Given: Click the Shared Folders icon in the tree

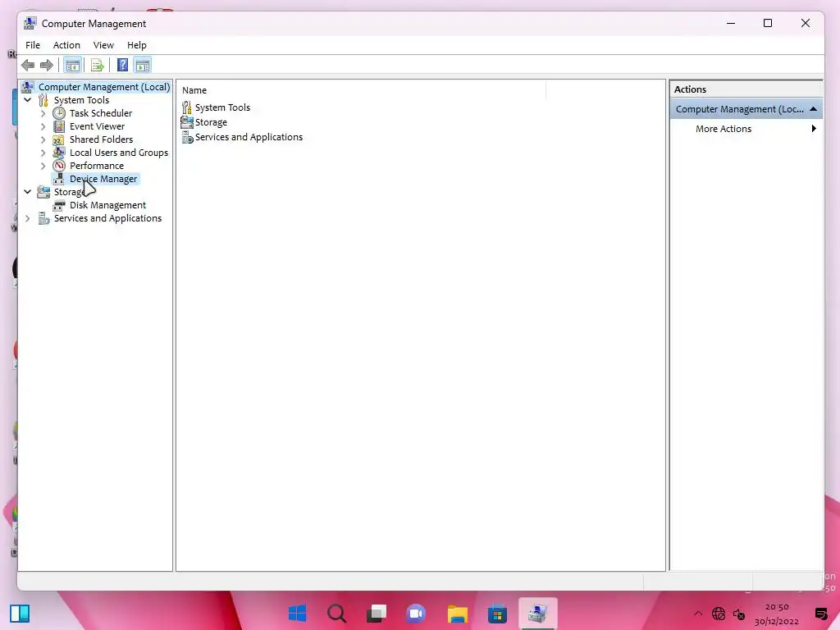Looking at the screenshot, I should click(x=59, y=139).
